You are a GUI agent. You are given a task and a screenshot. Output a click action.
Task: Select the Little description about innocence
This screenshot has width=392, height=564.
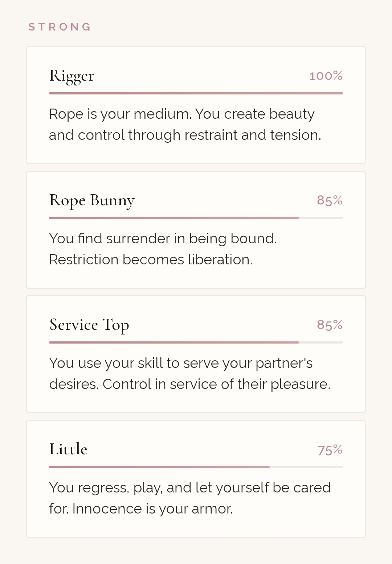coord(189,498)
